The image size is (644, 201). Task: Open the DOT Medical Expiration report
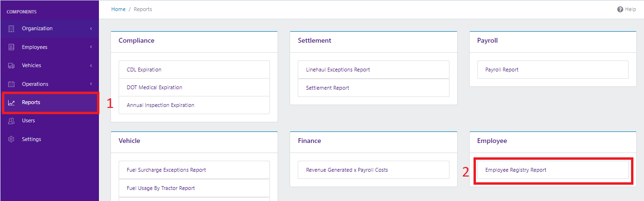[154, 87]
